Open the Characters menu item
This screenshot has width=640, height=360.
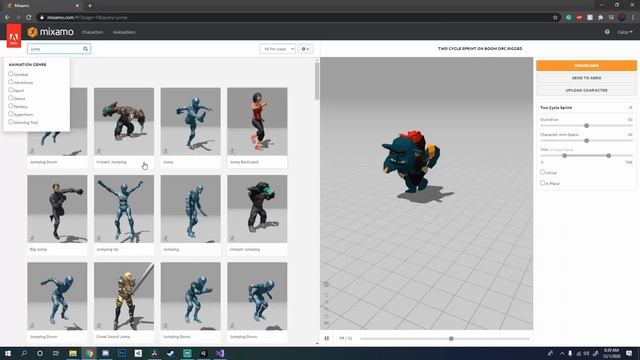[92, 32]
